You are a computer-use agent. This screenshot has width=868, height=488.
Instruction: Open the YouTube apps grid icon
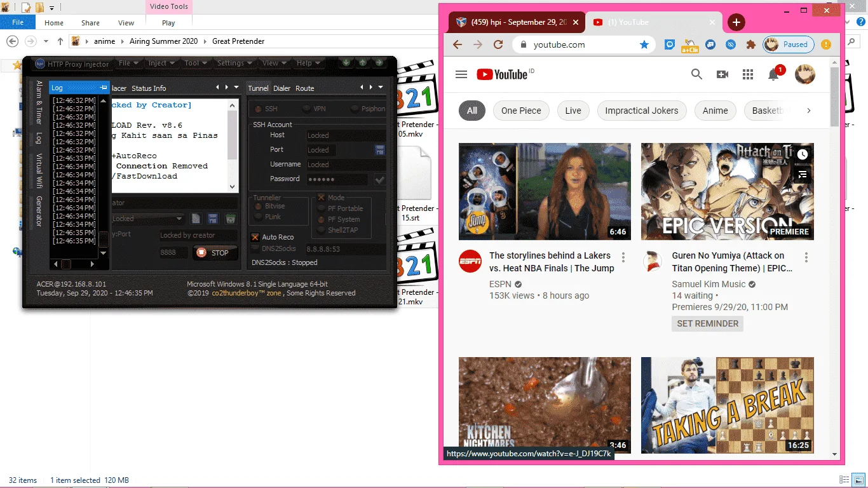pyautogui.click(x=748, y=74)
